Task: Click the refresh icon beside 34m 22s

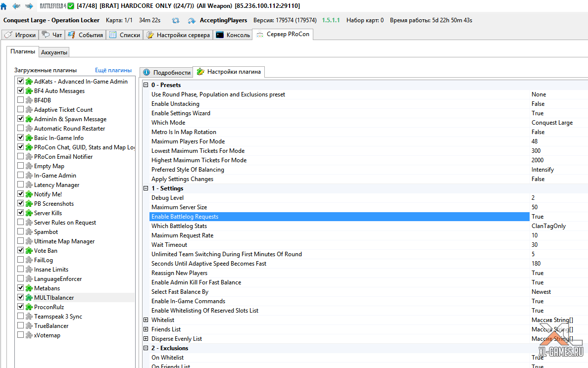Action: (x=176, y=21)
